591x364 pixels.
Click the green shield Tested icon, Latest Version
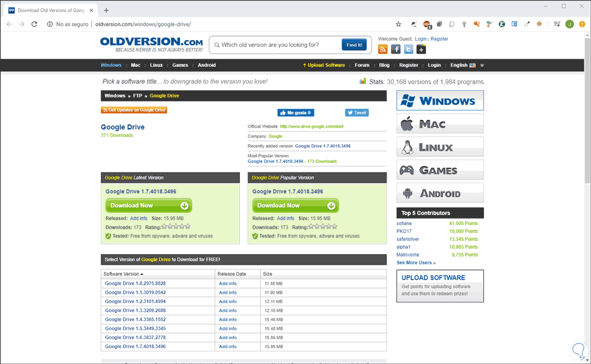coord(108,236)
